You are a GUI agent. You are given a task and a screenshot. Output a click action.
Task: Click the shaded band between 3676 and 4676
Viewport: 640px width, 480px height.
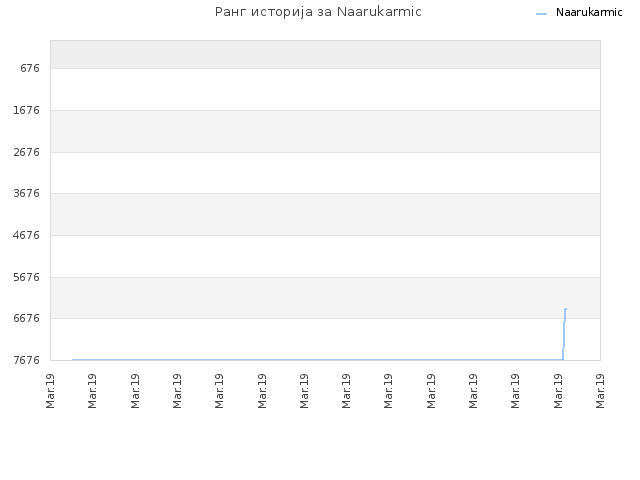tap(325, 214)
